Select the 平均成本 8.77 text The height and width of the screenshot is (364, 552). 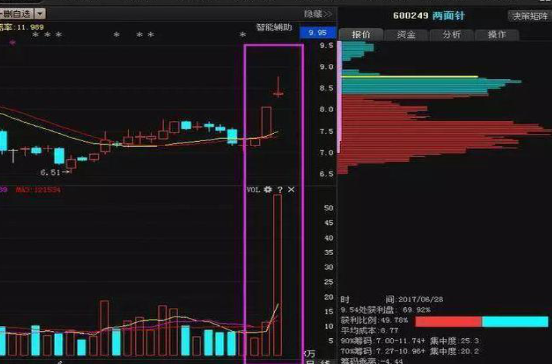pos(369,331)
